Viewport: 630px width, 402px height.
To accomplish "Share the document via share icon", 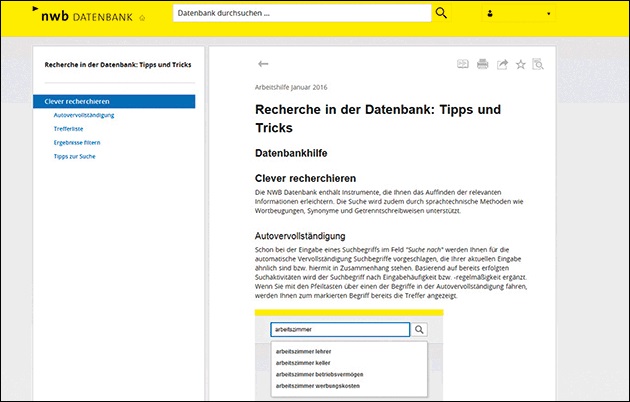I will pos(502,64).
